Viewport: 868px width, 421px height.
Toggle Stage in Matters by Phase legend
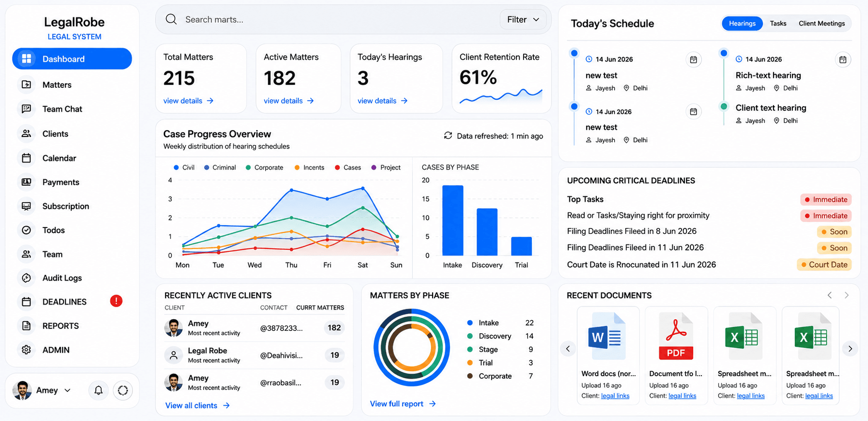[483, 349]
